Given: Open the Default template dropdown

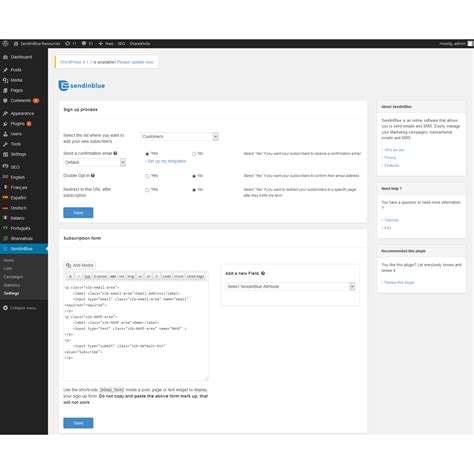Looking at the screenshot, I should (x=94, y=162).
